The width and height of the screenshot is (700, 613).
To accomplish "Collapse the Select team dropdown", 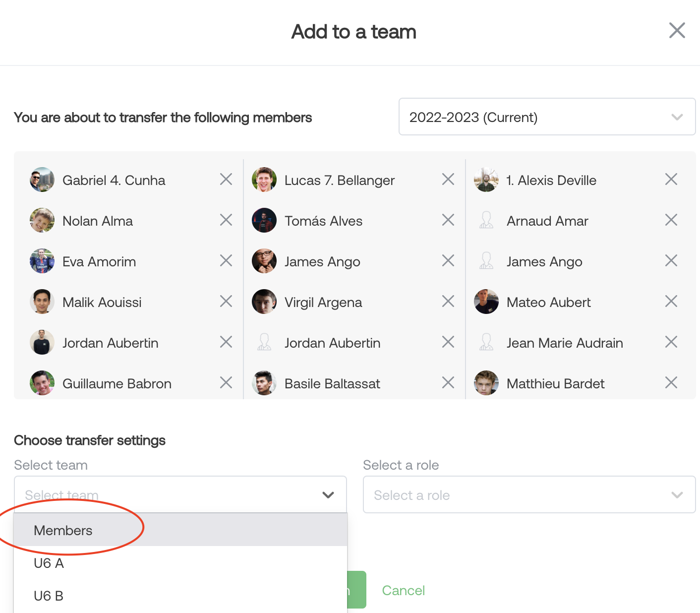I will tap(328, 494).
